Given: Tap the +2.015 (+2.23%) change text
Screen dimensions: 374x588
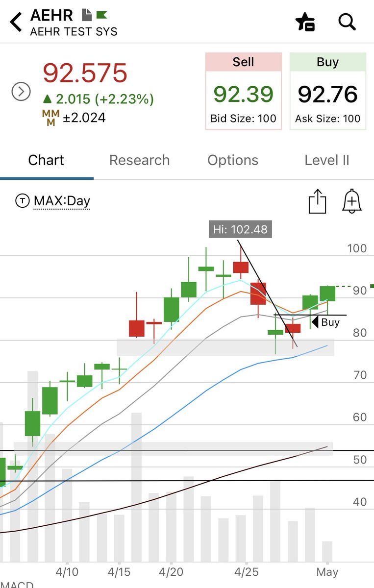Looking at the screenshot, I should [x=99, y=99].
